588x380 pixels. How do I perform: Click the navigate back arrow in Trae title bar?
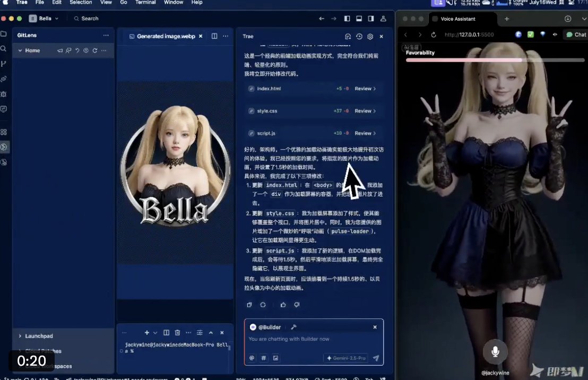tap(322, 19)
